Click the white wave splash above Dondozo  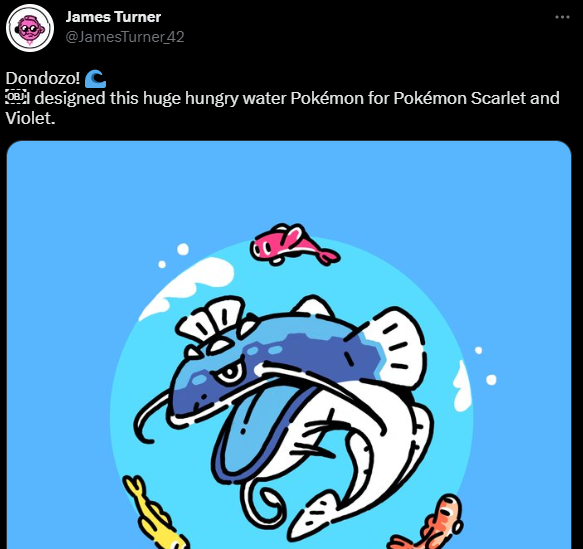(188, 286)
